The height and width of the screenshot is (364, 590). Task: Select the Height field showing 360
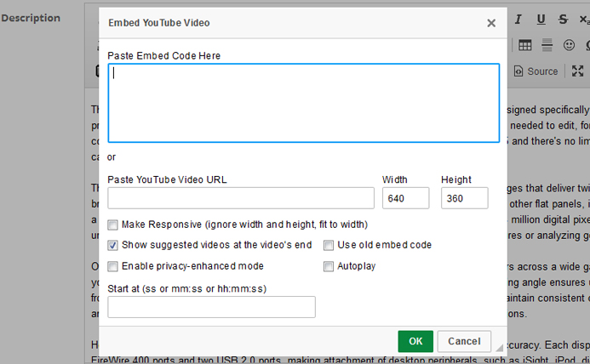click(x=464, y=198)
